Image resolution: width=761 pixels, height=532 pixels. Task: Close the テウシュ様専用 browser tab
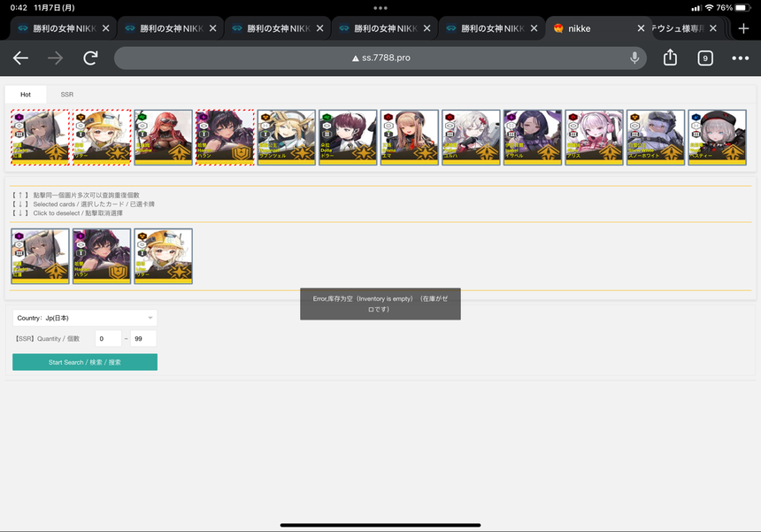pyautogui.click(x=713, y=28)
